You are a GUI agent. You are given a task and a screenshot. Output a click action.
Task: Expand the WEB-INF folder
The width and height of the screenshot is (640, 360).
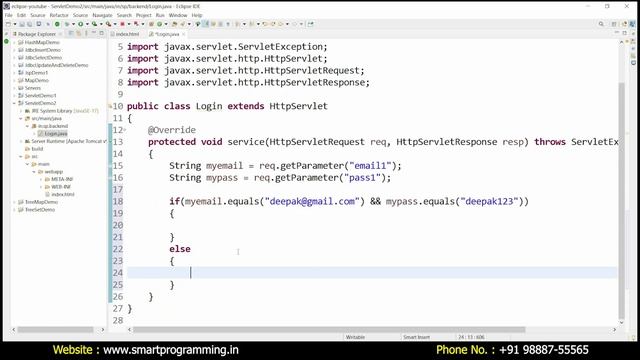[41, 187]
